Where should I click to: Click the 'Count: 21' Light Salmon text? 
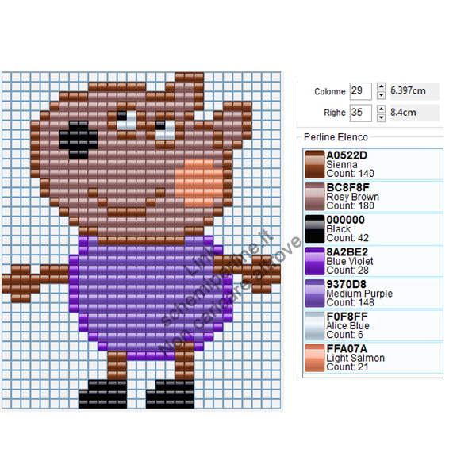[x=347, y=367]
